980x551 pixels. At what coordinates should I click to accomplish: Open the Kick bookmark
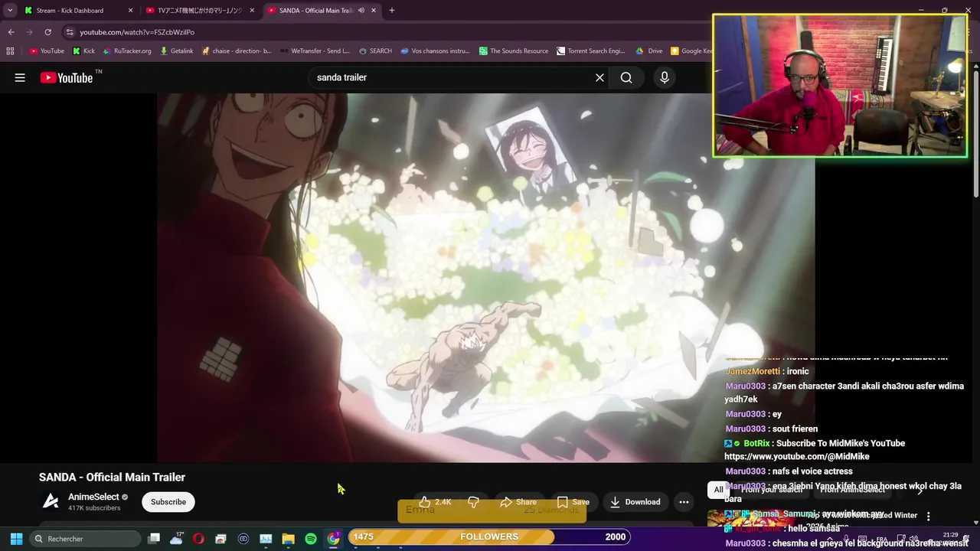coord(84,51)
